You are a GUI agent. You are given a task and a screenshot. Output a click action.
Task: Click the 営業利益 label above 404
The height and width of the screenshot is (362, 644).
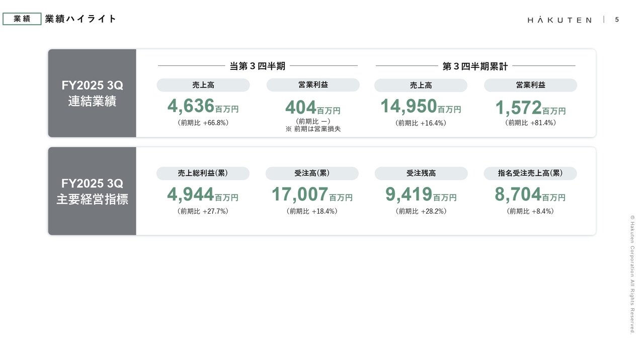point(312,85)
